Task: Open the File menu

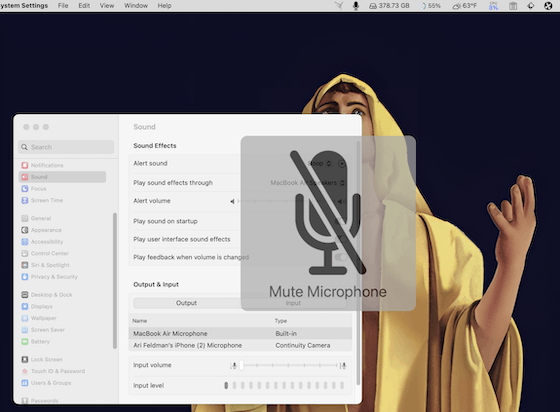Action: (x=63, y=6)
